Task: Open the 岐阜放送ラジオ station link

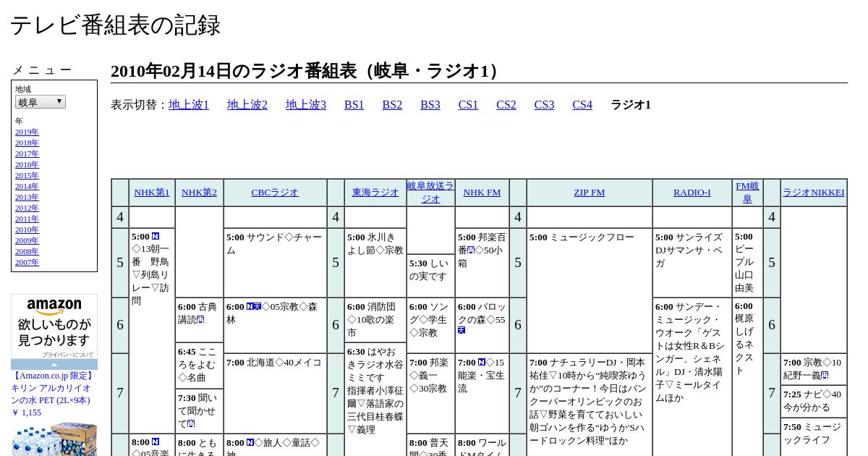Action: point(430,193)
